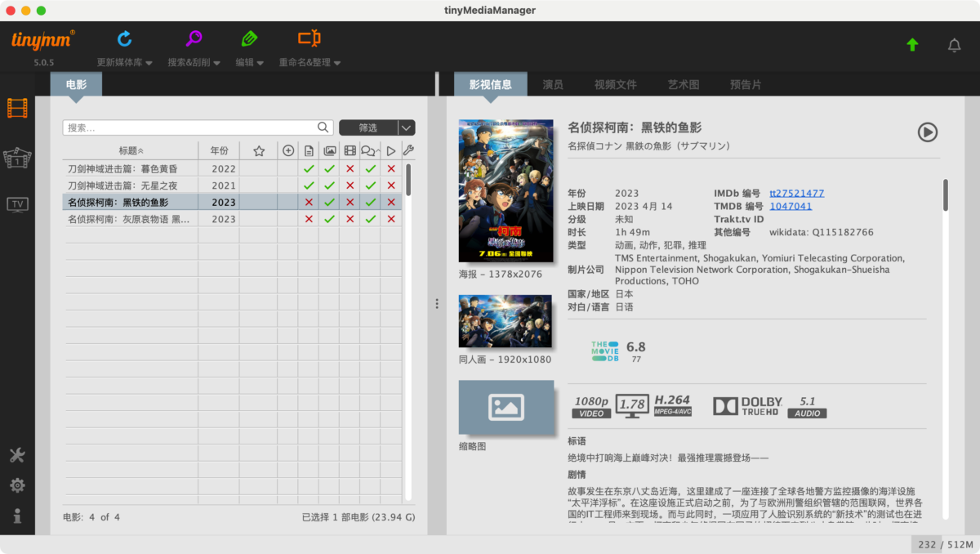The height and width of the screenshot is (554, 980).
Task: Click the TMDB rating logo
Action: click(605, 351)
